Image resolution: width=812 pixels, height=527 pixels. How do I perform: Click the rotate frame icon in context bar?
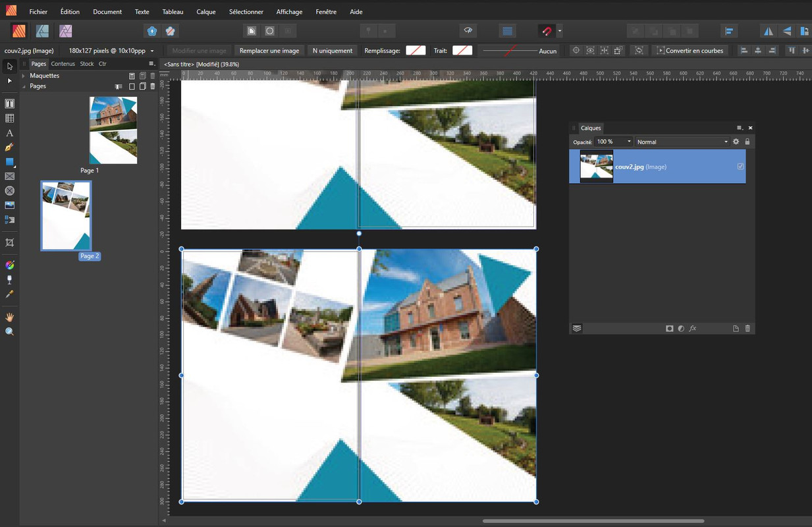coord(639,51)
